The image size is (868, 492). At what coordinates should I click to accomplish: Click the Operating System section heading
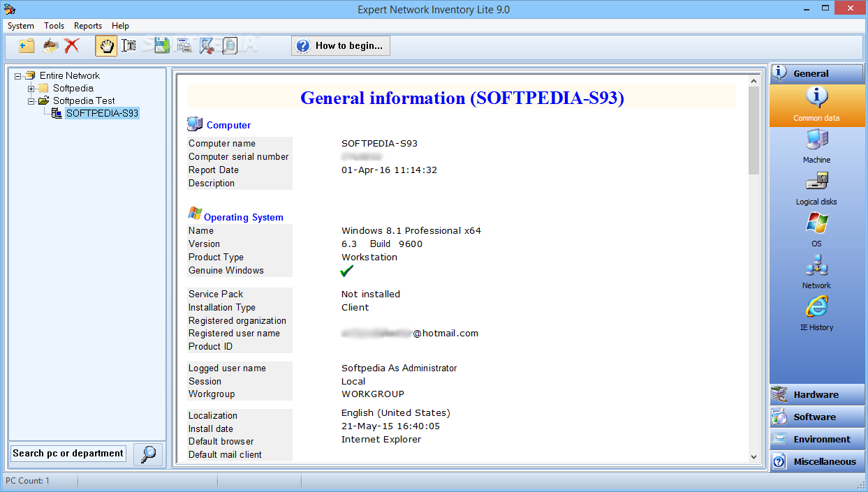[x=244, y=217]
